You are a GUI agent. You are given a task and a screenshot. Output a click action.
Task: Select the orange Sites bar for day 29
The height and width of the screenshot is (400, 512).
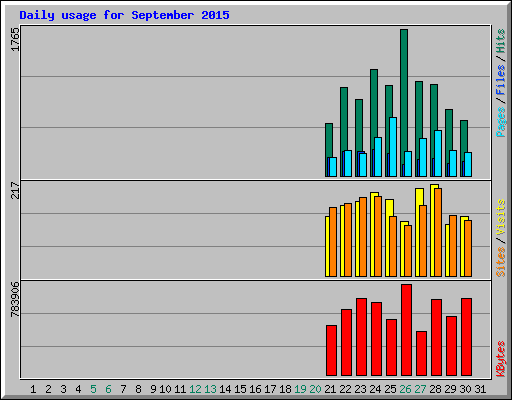pyautogui.click(x=453, y=246)
